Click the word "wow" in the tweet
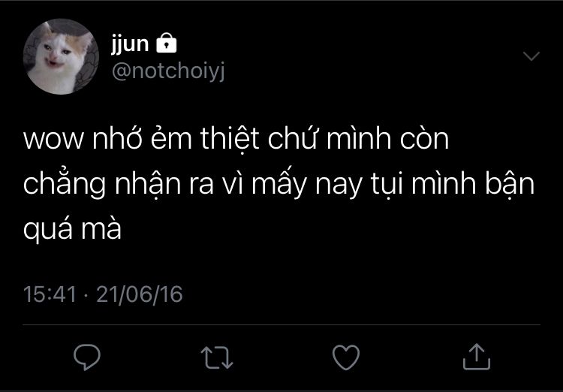 pos(54,139)
